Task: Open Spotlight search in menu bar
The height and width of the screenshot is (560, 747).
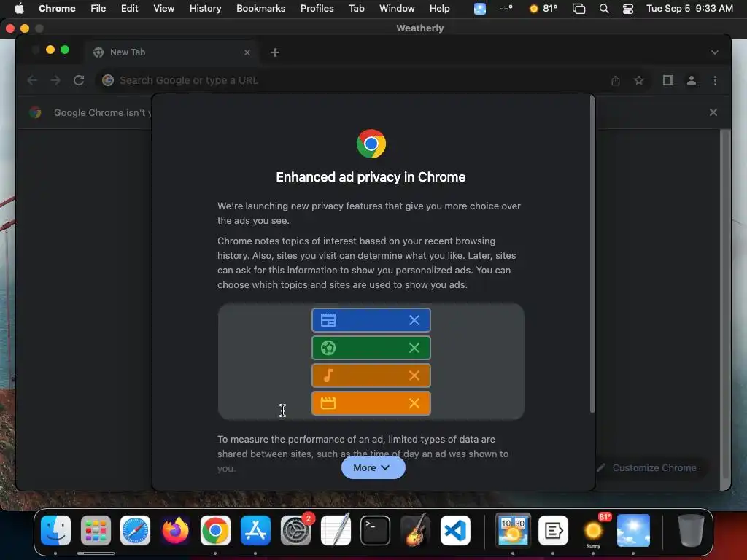Action: (x=603, y=8)
